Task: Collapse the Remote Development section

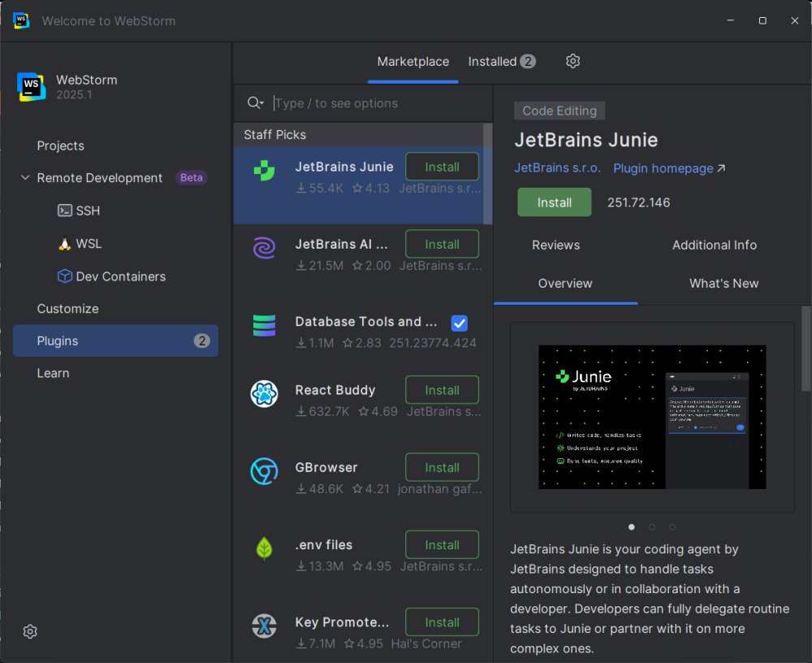Action: coord(25,178)
